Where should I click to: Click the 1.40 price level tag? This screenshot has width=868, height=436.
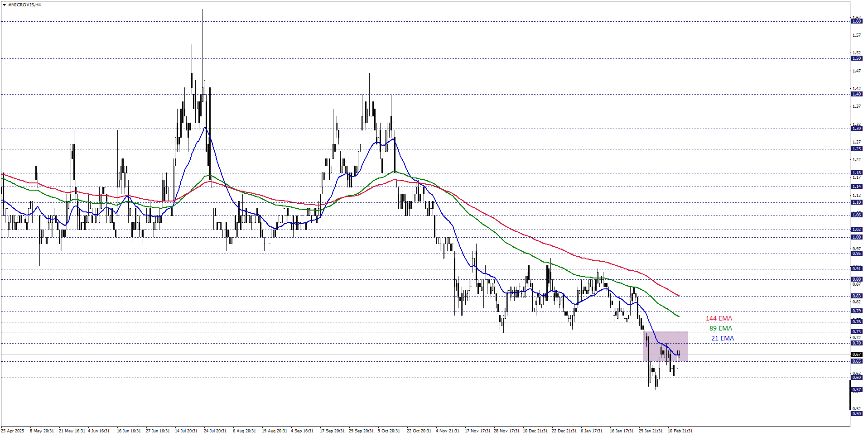point(856,94)
